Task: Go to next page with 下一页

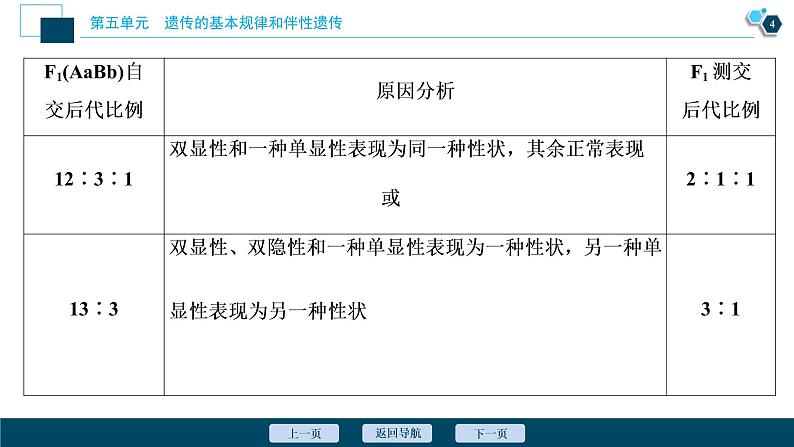Action: (490, 433)
